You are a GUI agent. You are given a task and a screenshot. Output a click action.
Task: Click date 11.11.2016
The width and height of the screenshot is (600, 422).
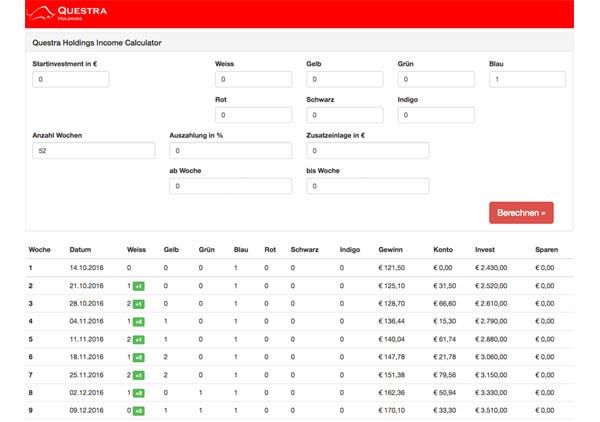(x=86, y=339)
